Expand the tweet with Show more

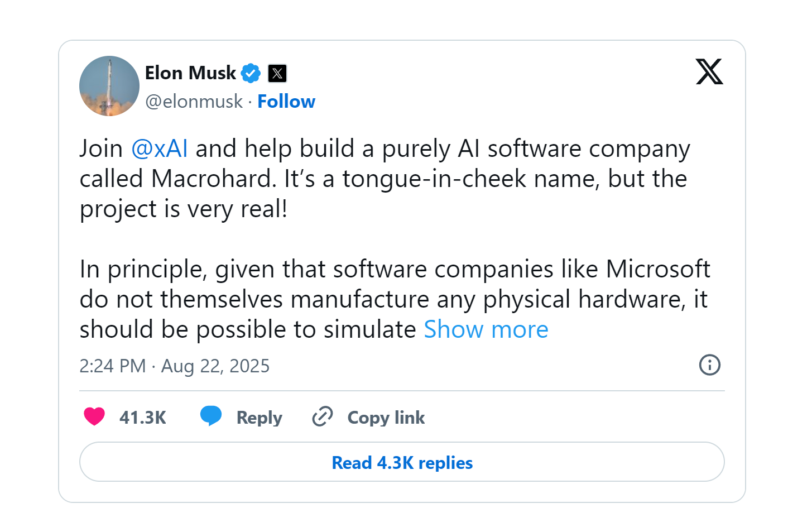[486, 329]
